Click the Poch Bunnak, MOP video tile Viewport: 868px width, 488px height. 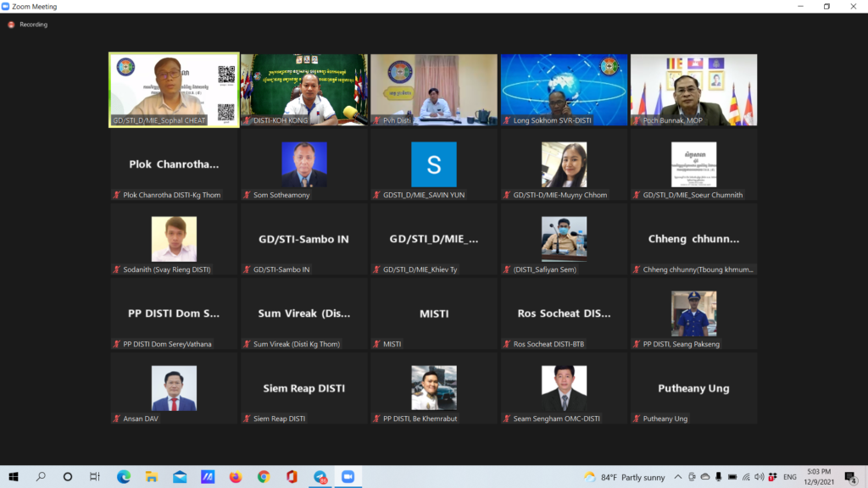[x=693, y=91]
